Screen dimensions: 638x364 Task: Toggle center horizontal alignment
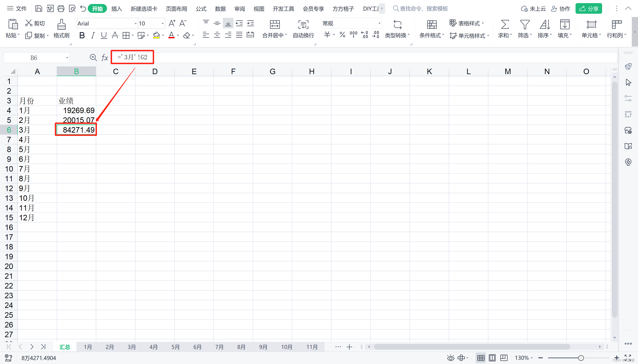pyautogui.click(x=217, y=35)
